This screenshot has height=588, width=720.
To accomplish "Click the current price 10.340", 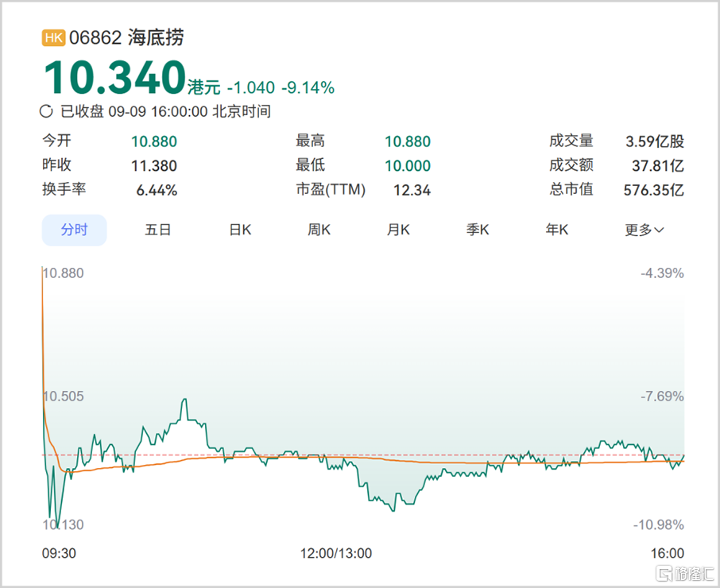I will pos(115,77).
